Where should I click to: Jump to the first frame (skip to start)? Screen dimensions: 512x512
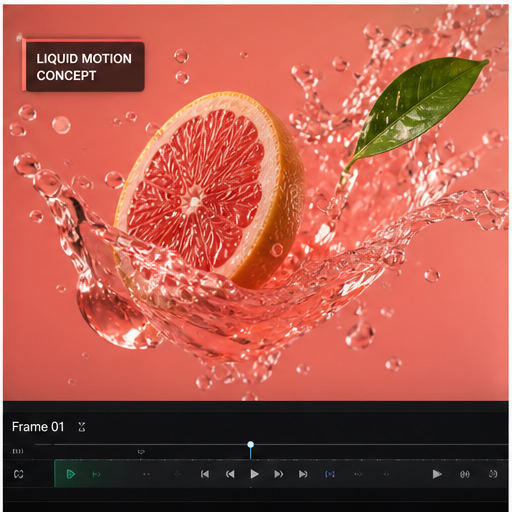coord(205,474)
